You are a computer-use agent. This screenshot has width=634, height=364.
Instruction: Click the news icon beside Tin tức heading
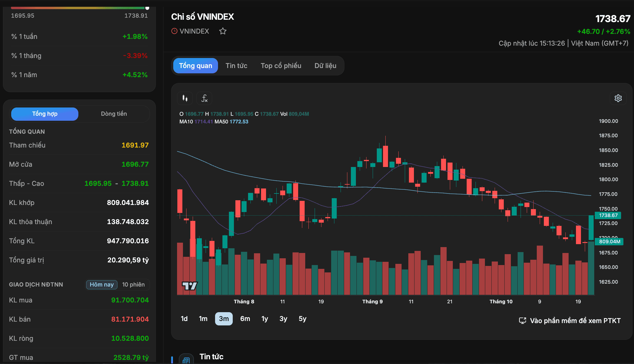point(186,359)
